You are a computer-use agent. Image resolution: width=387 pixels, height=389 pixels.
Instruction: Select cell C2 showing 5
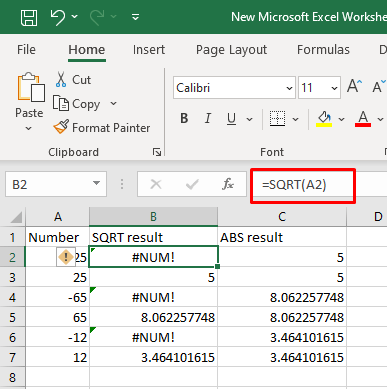click(x=282, y=257)
